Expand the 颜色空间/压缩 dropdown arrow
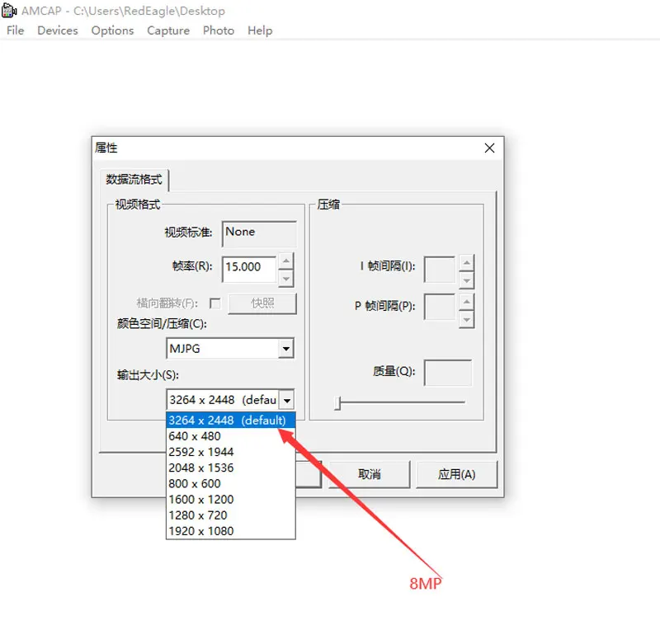 coord(286,349)
